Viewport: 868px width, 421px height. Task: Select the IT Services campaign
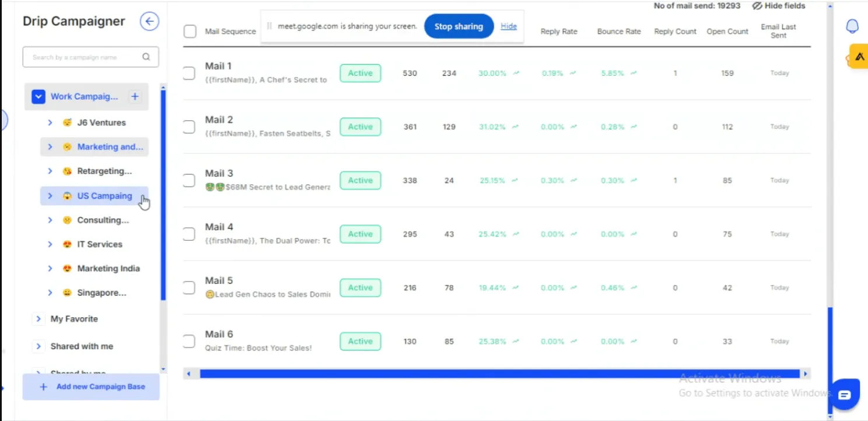(99, 244)
